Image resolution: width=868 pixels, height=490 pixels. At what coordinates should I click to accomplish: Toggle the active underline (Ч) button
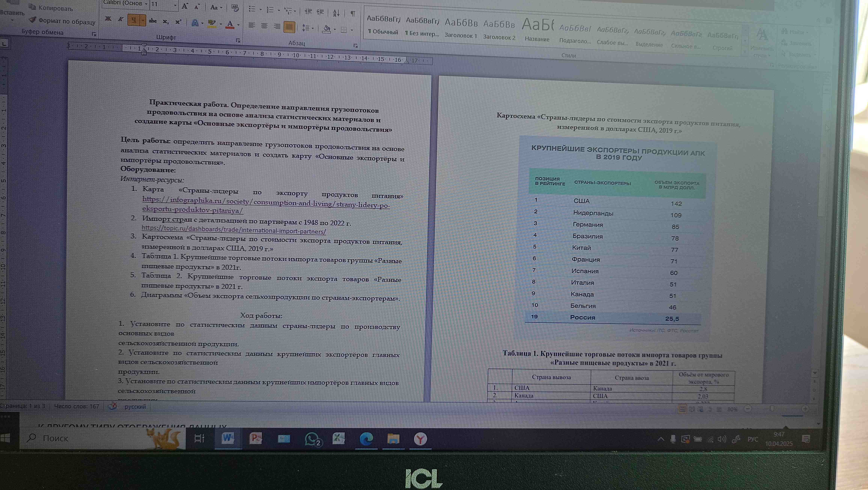click(x=134, y=20)
